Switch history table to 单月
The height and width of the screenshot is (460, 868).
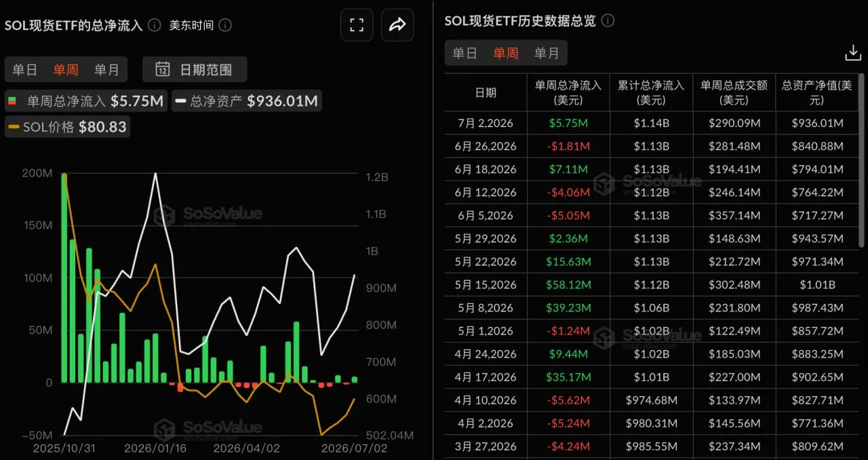tap(547, 53)
